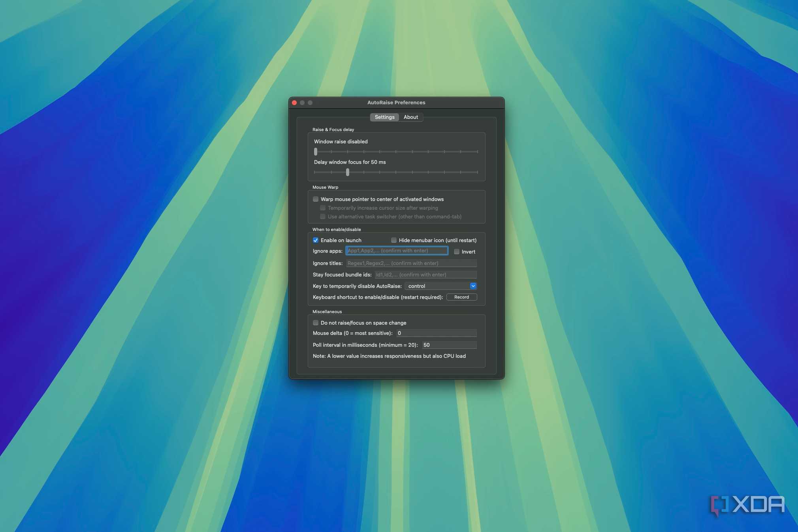Click the Mouse delta value field

(x=437, y=333)
